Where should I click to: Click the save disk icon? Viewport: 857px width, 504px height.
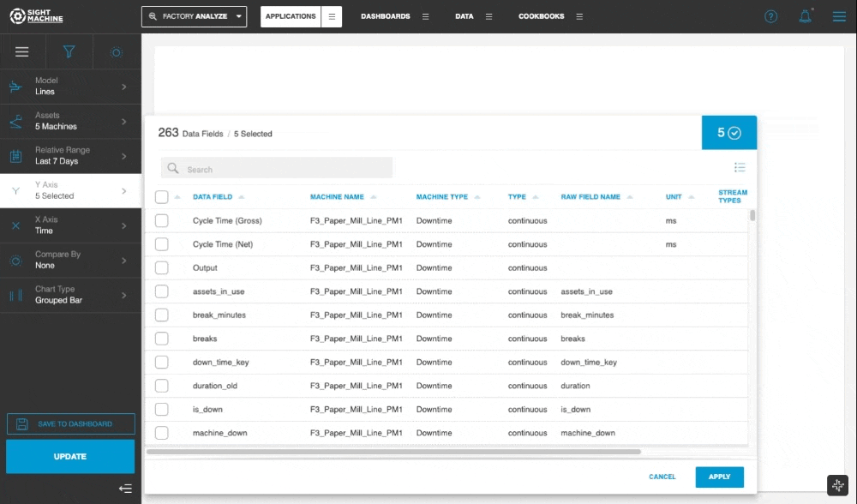(x=22, y=424)
